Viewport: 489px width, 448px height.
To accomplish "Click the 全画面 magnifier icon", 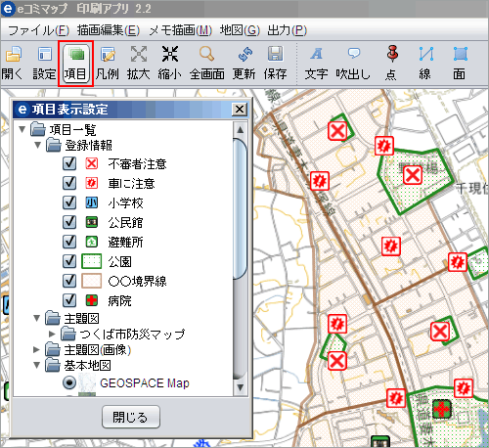I will (207, 54).
